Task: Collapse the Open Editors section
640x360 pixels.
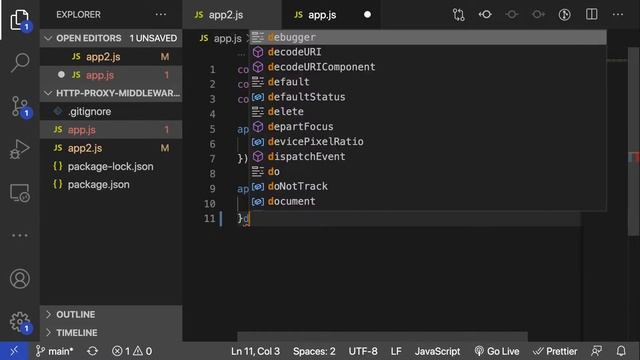Action: pos(111,38)
